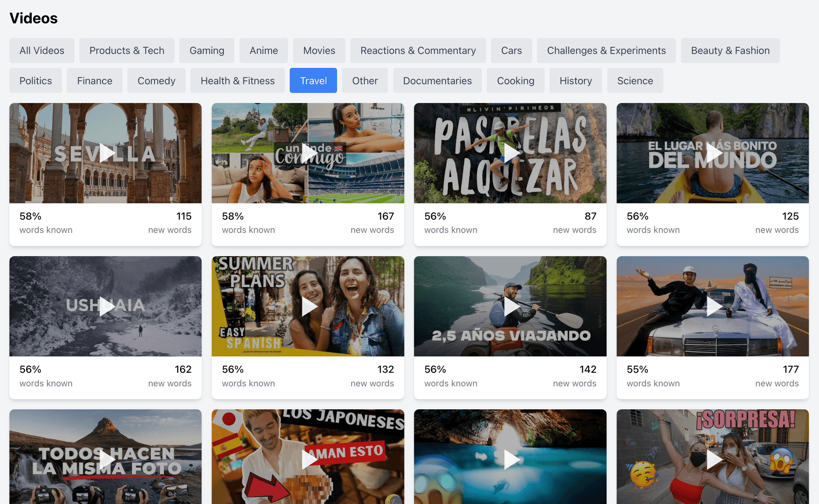Play the Easy Spanish Summer Plans video

click(x=309, y=306)
